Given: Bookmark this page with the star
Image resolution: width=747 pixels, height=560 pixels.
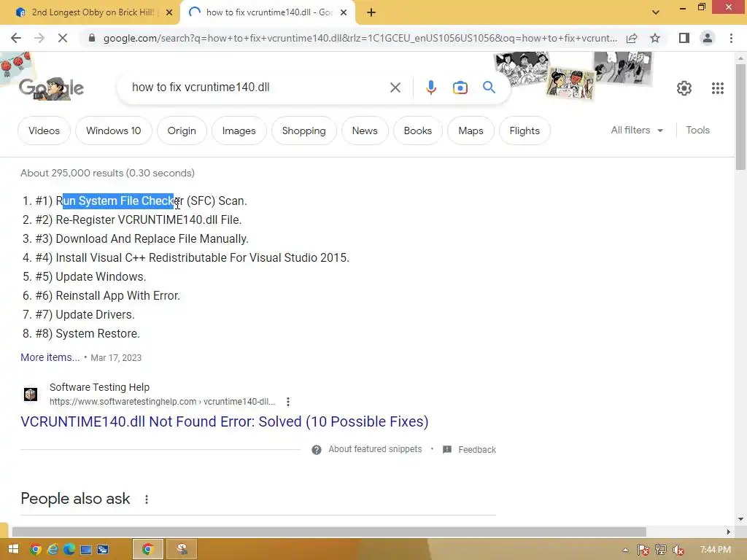Looking at the screenshot, I should click(655, 38).
